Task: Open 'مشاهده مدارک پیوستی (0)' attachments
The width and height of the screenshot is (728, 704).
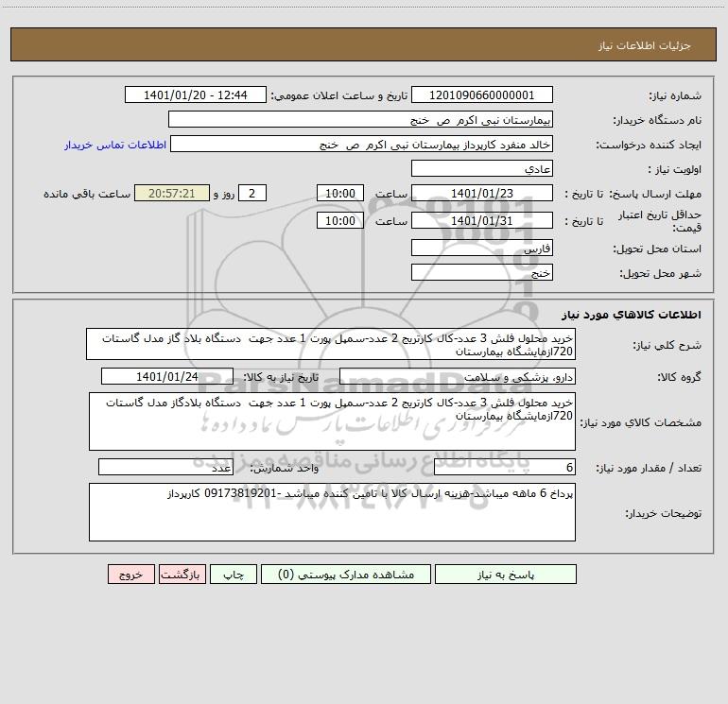Action: coord(346,574)
